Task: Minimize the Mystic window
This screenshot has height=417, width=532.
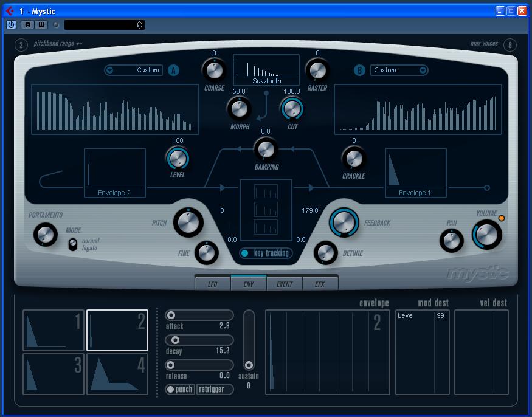Action: tap(500, 11)
